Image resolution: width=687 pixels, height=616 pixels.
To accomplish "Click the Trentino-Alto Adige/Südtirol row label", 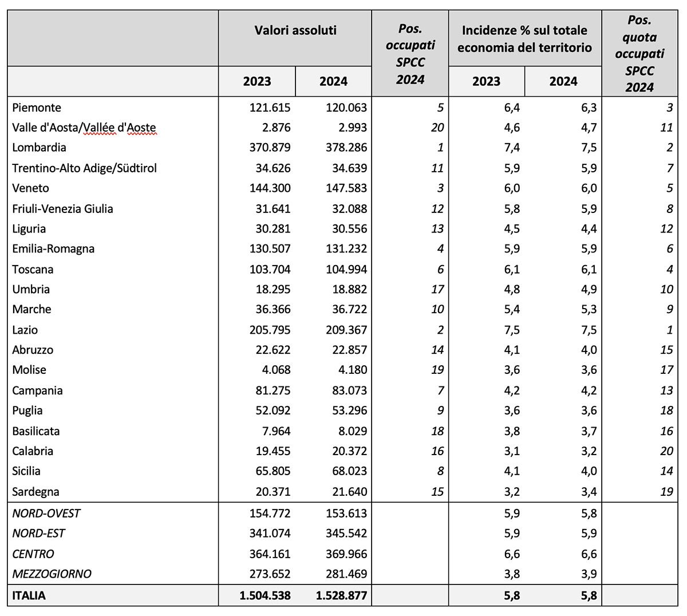I will (84, 168).
